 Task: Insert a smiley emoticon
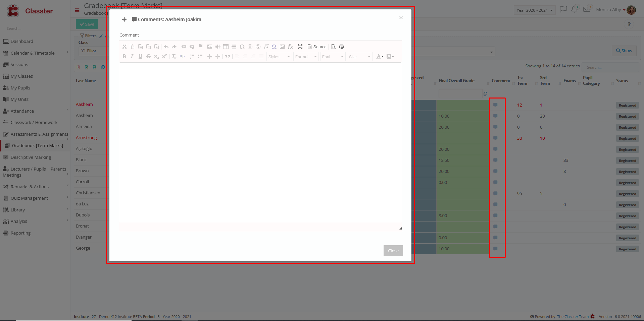[250, 47]
